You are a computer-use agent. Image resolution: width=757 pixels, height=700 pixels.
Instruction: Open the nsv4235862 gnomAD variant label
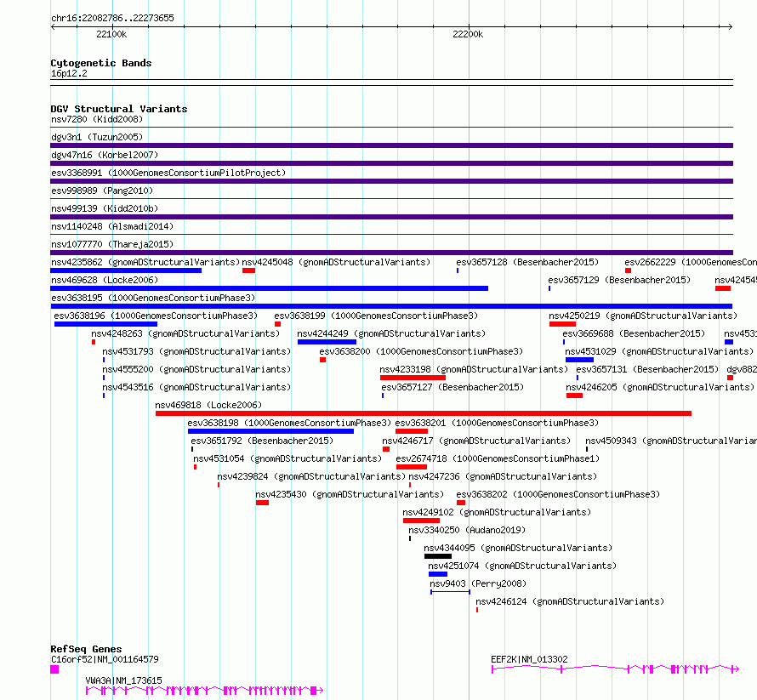point(145,262)
